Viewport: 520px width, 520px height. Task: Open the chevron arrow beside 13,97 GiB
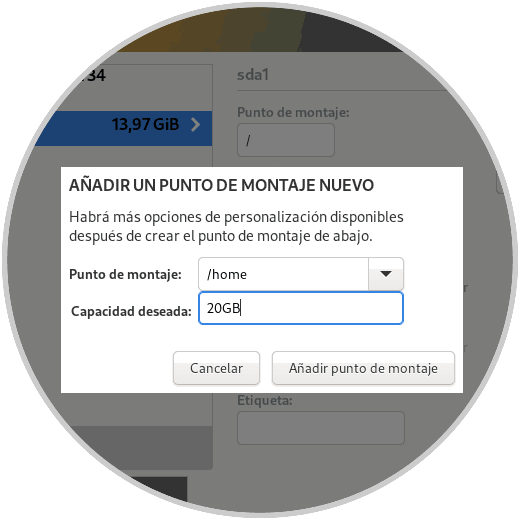tap(195, 125)
